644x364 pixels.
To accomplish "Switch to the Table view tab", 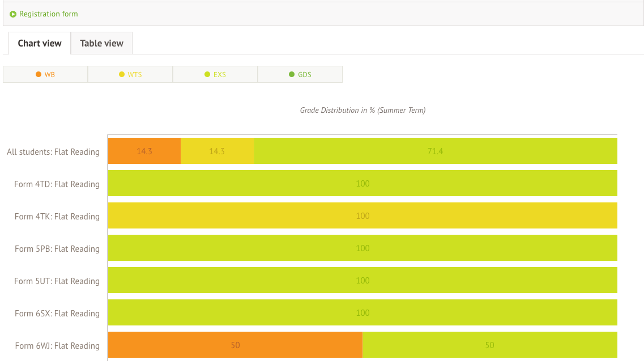I will click(x=101, y=43).
